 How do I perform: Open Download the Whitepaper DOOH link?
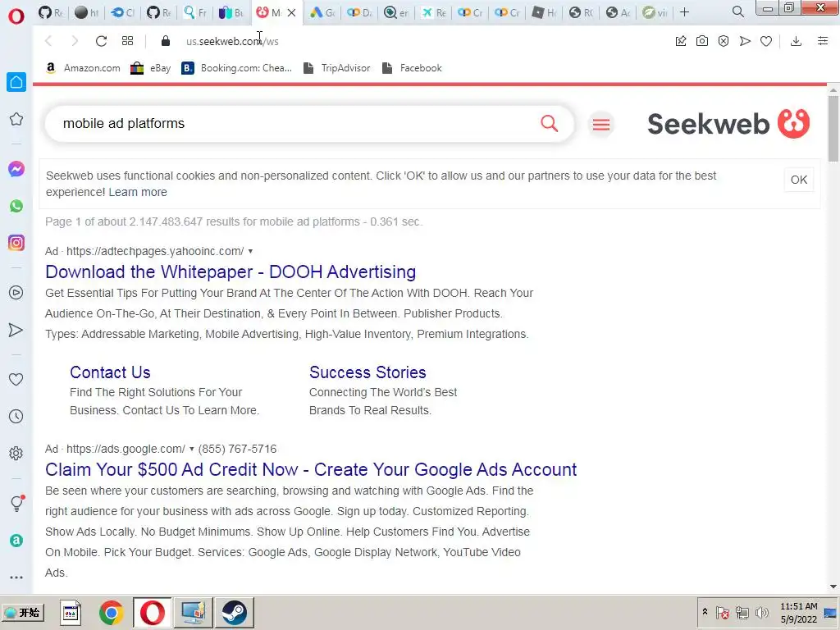231,272
